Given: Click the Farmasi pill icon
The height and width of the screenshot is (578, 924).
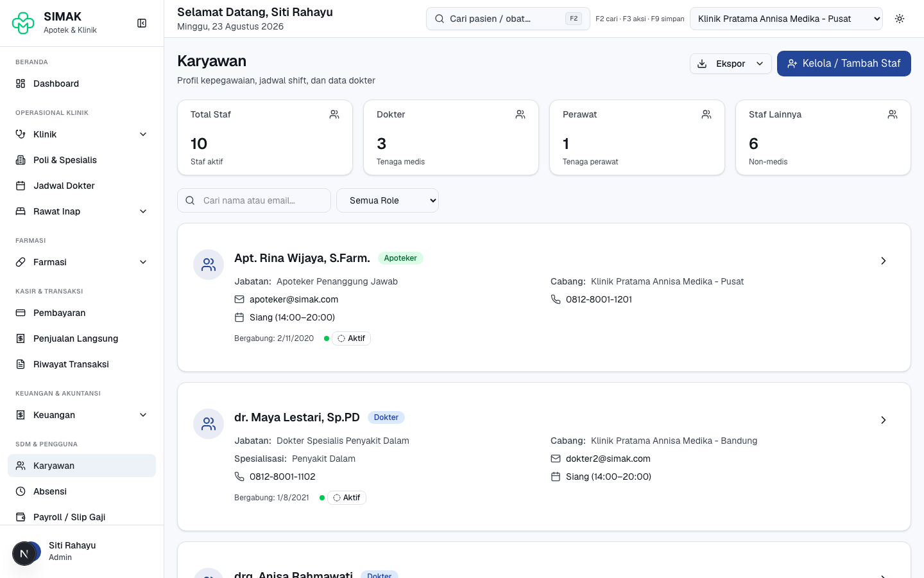Looking at the screenshot, I should click(21, 262).
